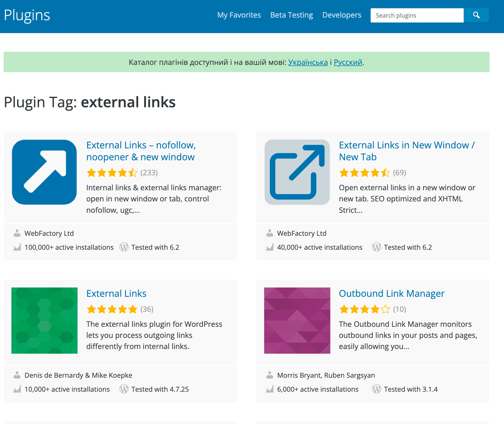504x424 pixels.
Task: Open My Favorites
Action: [239, 15]
